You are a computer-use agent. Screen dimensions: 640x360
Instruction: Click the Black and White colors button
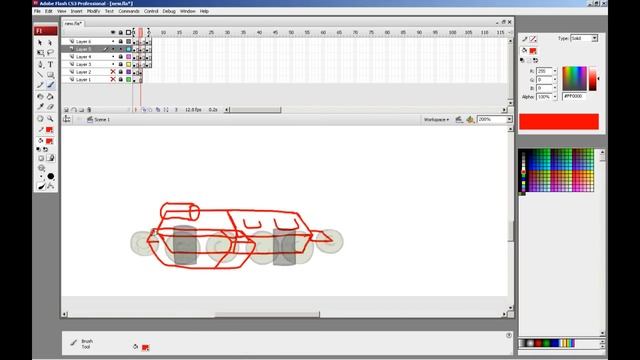(x=39, y=150)
